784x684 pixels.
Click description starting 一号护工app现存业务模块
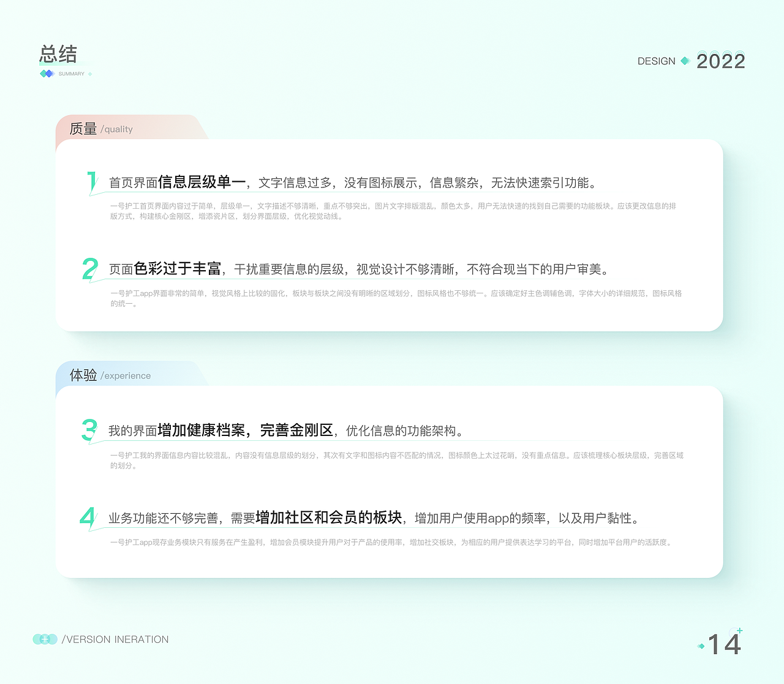point(391,543)
